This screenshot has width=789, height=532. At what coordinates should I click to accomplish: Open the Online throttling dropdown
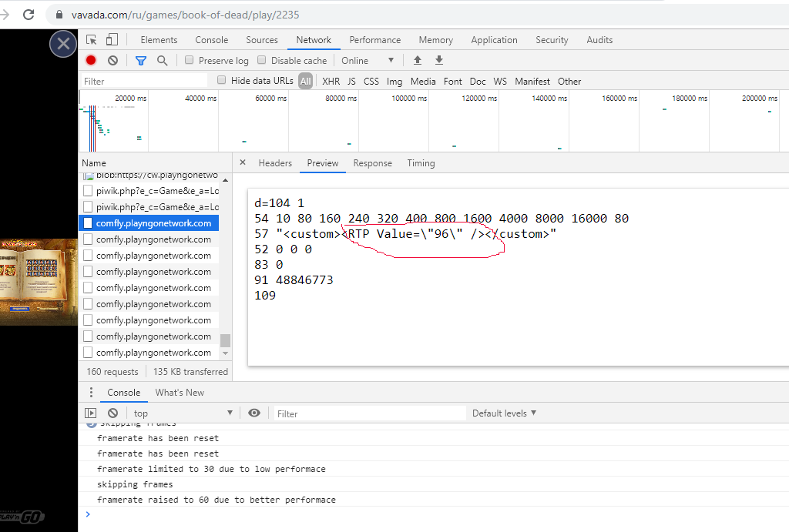click(368, 61)
